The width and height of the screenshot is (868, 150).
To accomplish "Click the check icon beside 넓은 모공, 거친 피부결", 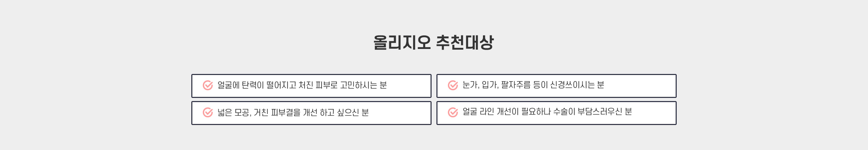I will point(208,112).
